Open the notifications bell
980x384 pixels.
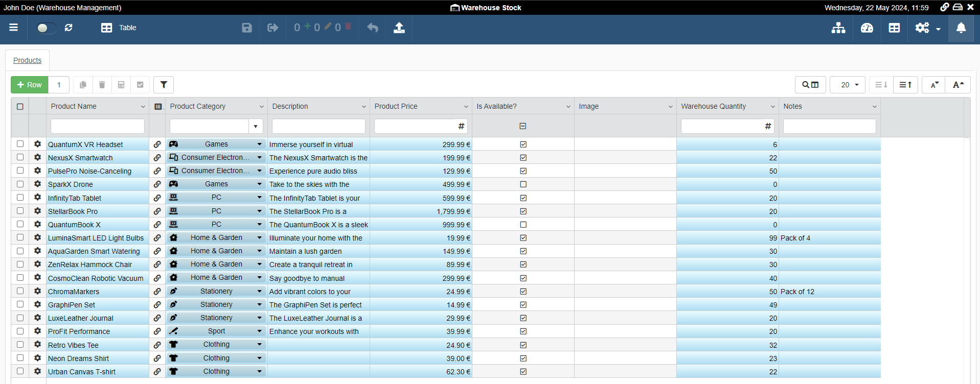point(961,28)
